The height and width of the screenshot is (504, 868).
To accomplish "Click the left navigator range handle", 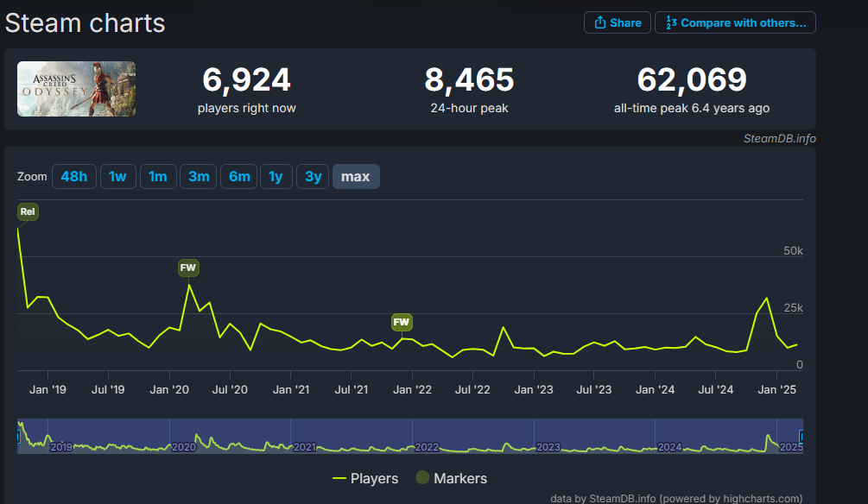I will click(x=18, y=437).
